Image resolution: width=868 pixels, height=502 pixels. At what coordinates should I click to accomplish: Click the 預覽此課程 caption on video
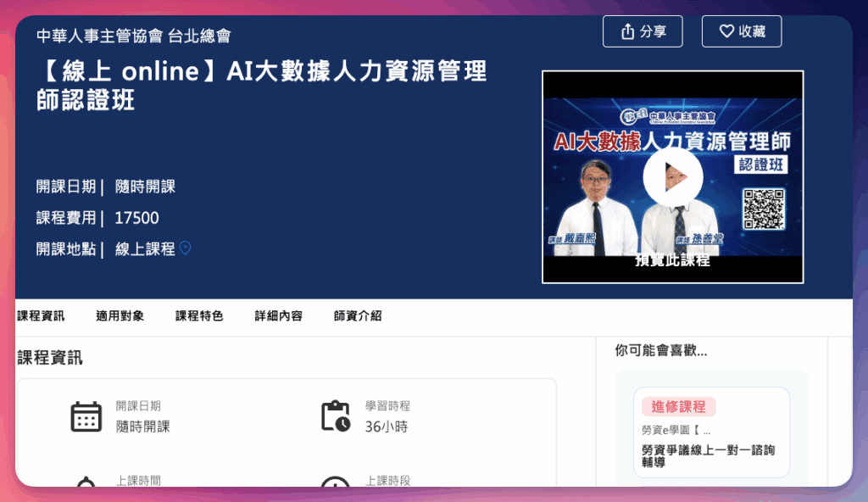(672, 259)
